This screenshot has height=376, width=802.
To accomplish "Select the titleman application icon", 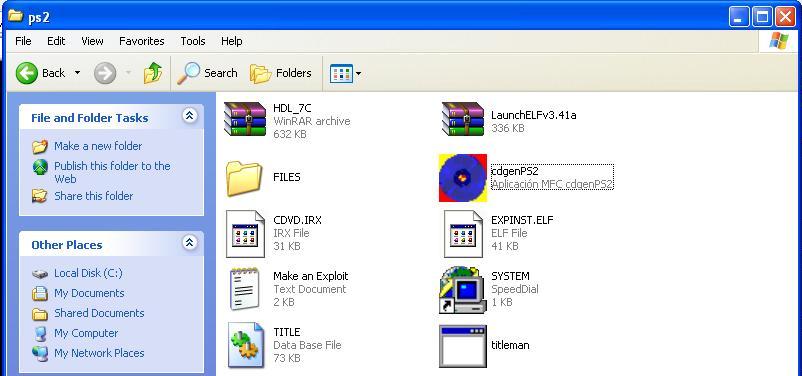I will (462, 346).
